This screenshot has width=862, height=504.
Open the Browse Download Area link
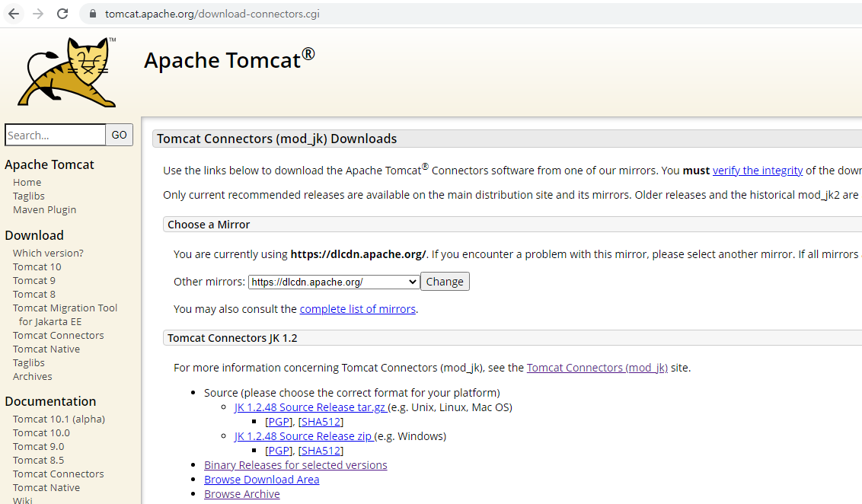point(262,480)
